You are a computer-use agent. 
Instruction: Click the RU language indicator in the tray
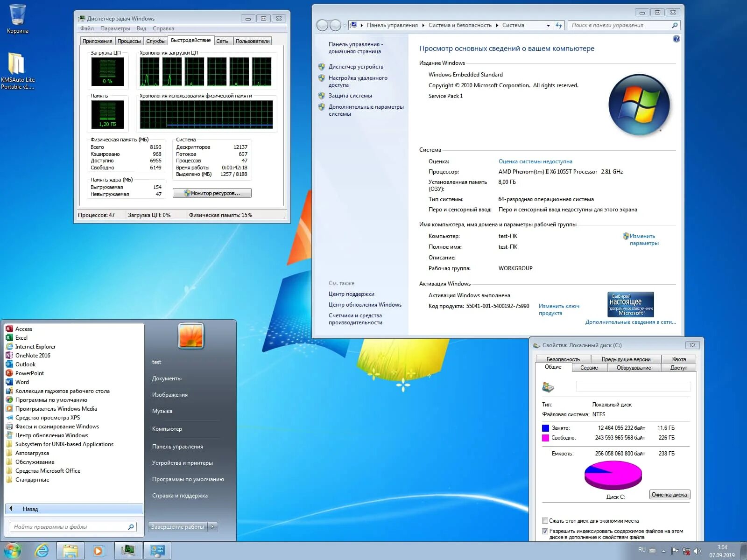coord(642,550)
